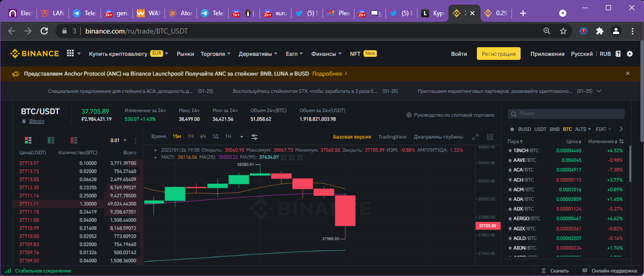Open new browser tab
The height and width of the screenshot is (276, 644).
coord(523,13)
